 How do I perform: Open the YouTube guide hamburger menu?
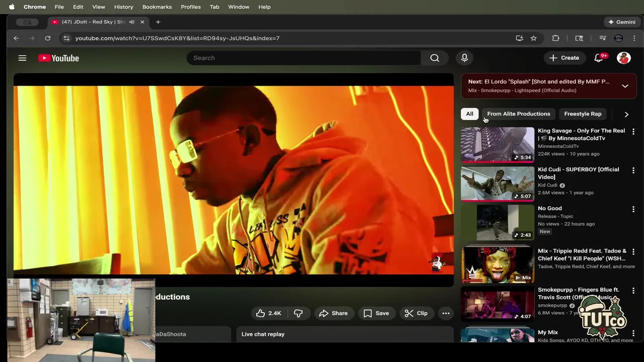point(22,58)
